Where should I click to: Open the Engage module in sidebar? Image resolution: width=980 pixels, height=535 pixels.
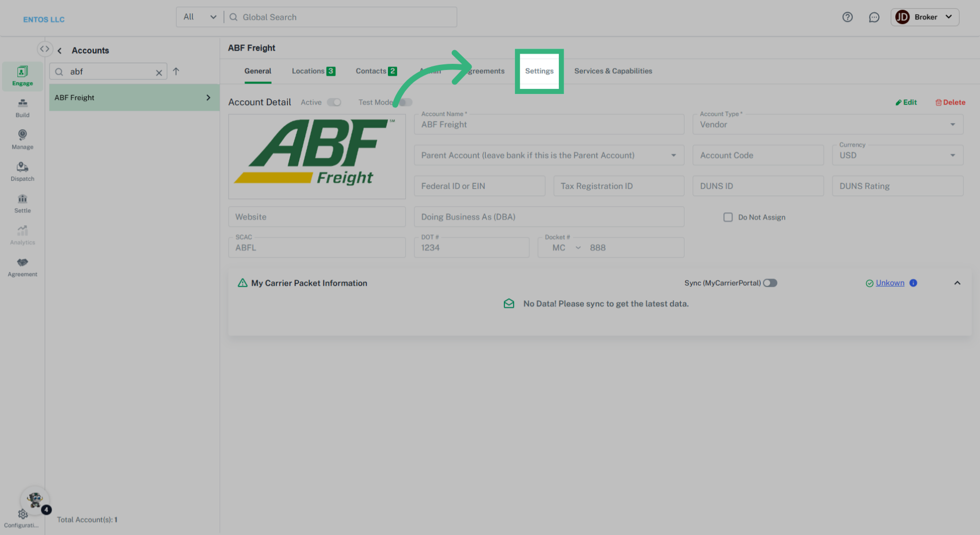[22, 76]
